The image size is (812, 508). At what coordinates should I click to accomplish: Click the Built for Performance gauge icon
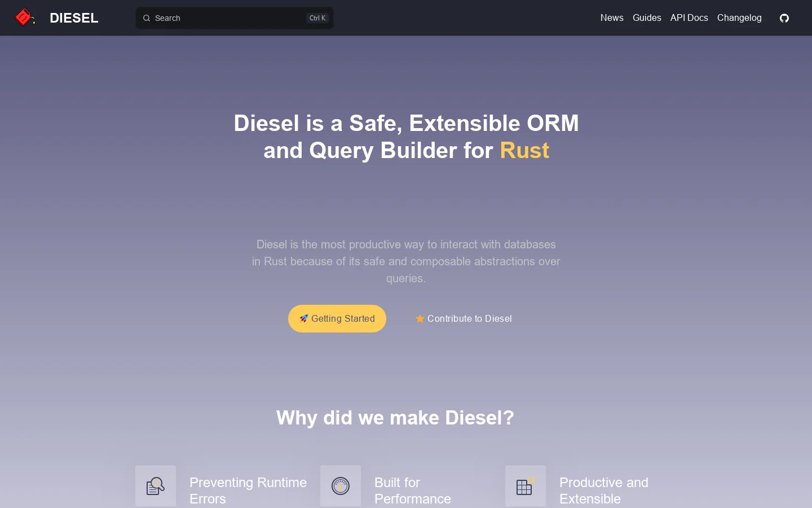(x=341, y=486)
